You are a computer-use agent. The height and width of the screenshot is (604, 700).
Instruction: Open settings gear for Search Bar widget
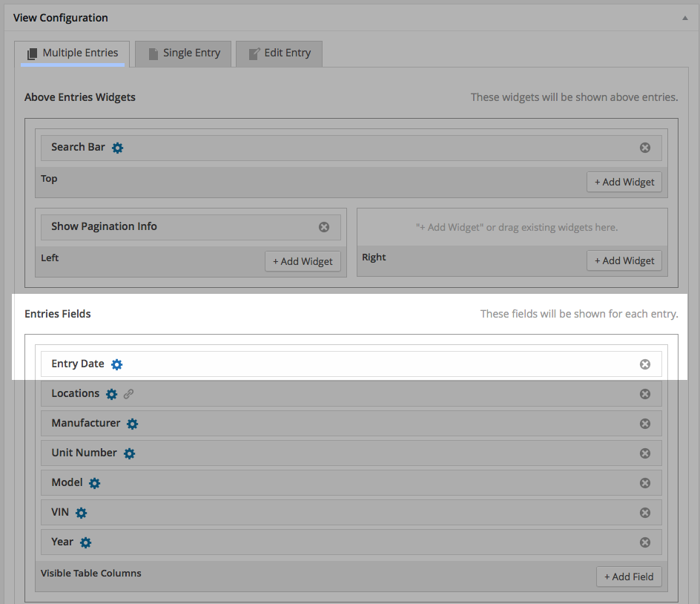tap(118, 148)
